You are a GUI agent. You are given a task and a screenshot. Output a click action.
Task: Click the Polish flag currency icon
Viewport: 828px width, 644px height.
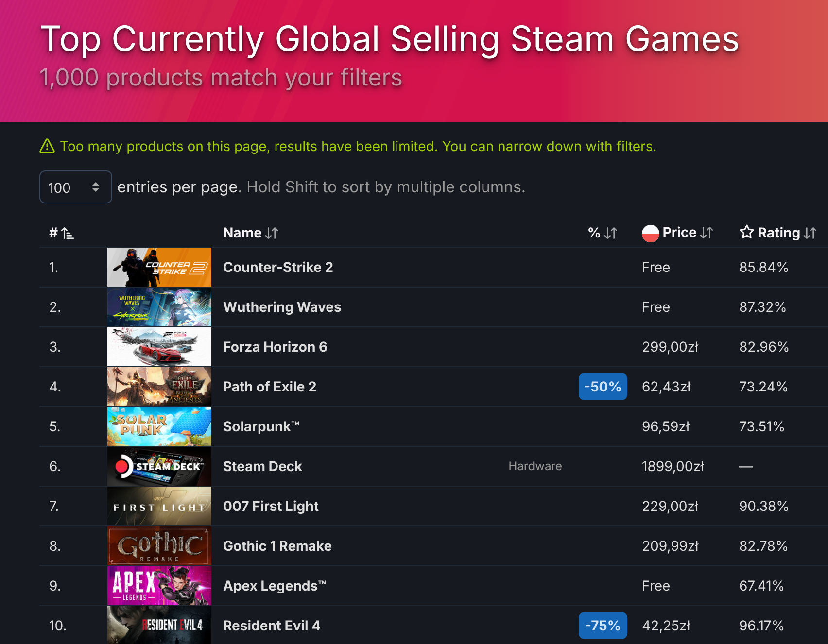pyautogui.click(x=650, y=234)
